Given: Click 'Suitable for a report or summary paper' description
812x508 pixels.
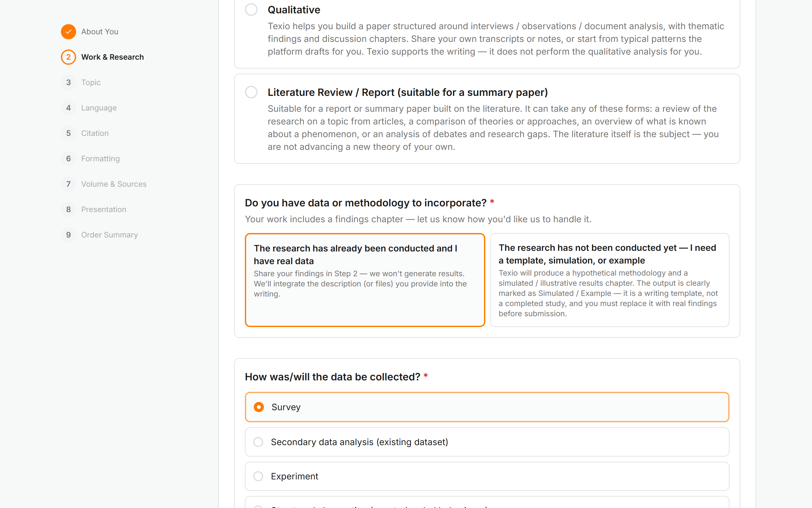Looking at the screenshot, I should pos(493,128).
